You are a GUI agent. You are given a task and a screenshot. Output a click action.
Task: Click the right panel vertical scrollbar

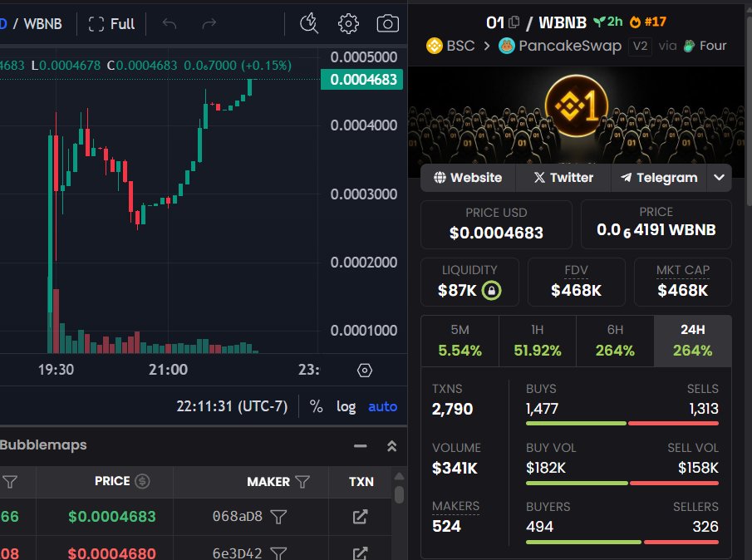749,111
